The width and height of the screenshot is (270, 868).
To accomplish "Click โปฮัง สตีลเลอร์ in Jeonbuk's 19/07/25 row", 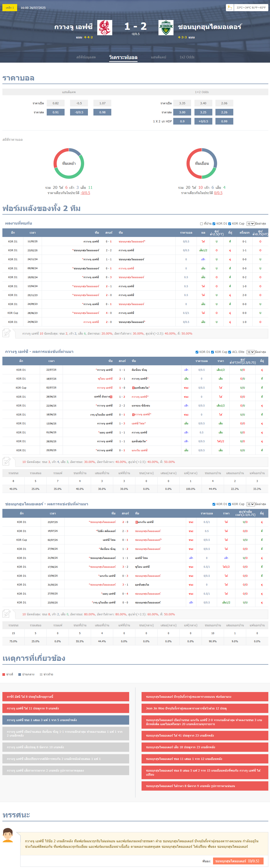I will click(106, 531).
